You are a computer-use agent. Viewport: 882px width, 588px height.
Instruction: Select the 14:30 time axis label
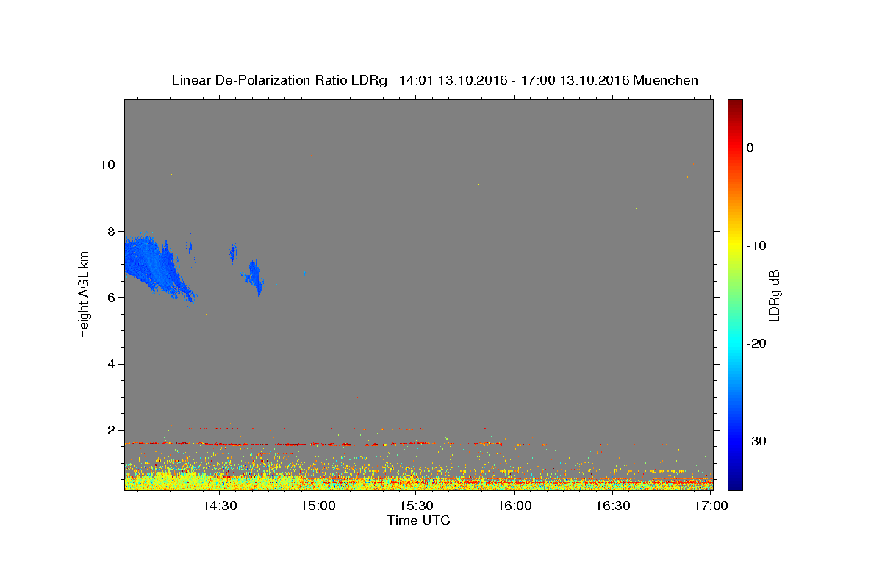[x=219, y=506]
